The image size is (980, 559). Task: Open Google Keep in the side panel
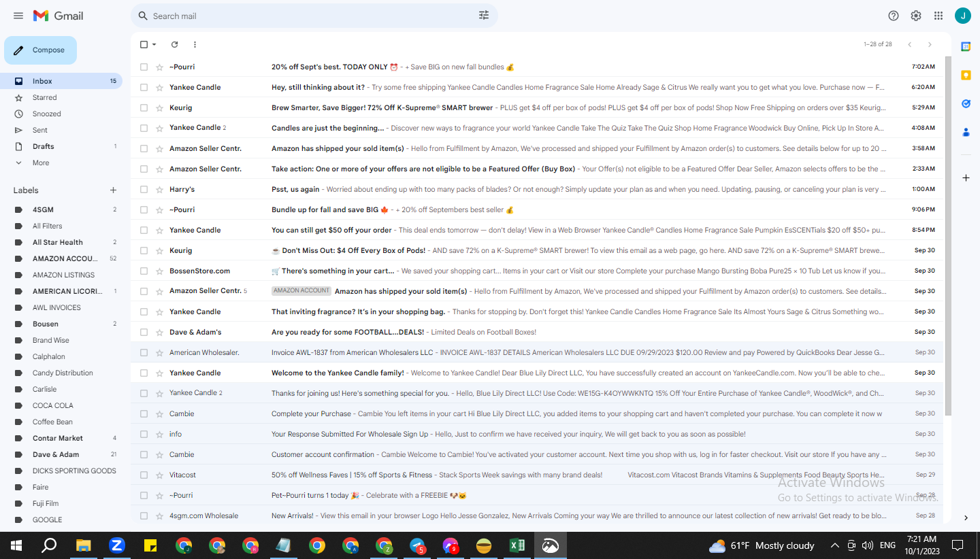click(x=966, y=75)
